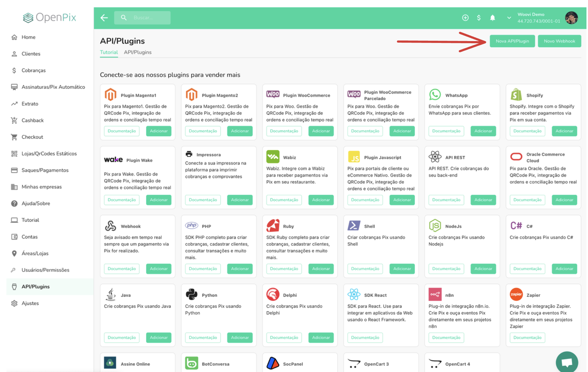Open Documentação for the Zapier plugin
The width and height of the screenshot is (588, 372).
point(527,337)
